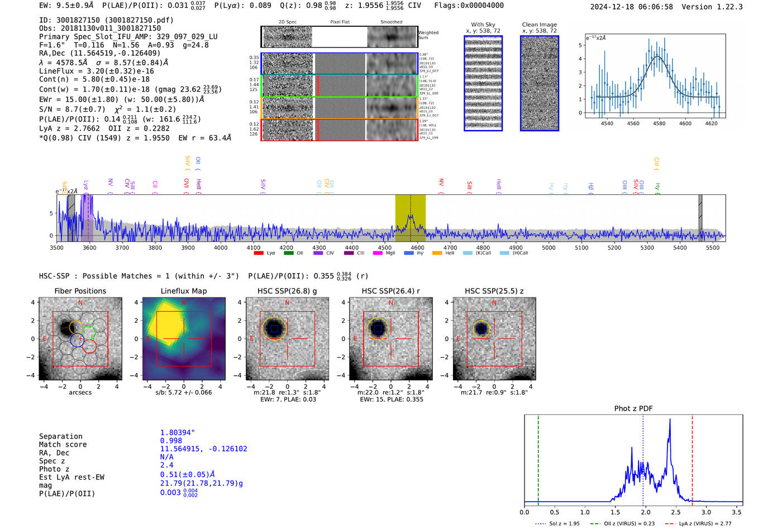
Task: Click the green dashed OII z line
Action: click(x=538, y=460)
